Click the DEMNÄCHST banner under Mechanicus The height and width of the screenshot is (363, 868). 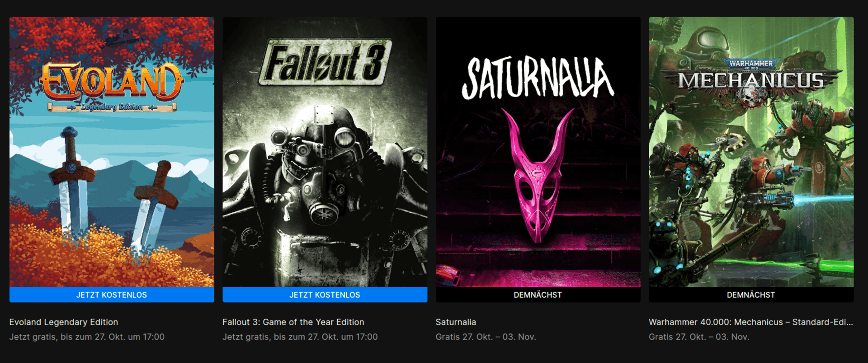tap(751, 295)
